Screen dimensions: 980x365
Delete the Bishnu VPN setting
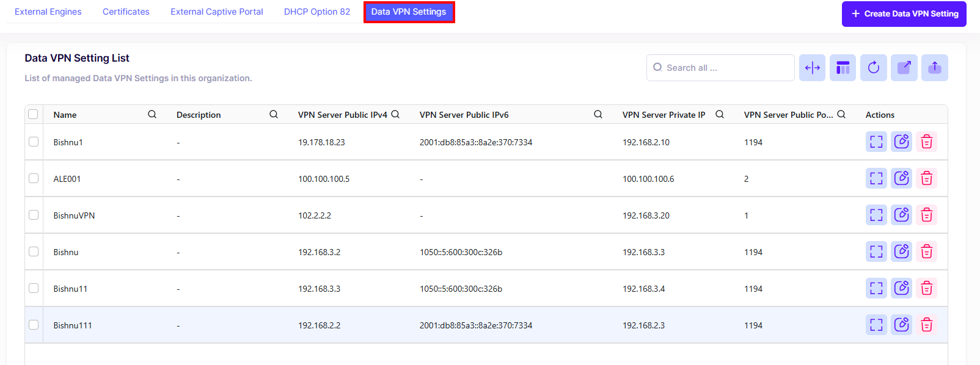[x=927, y=251]
